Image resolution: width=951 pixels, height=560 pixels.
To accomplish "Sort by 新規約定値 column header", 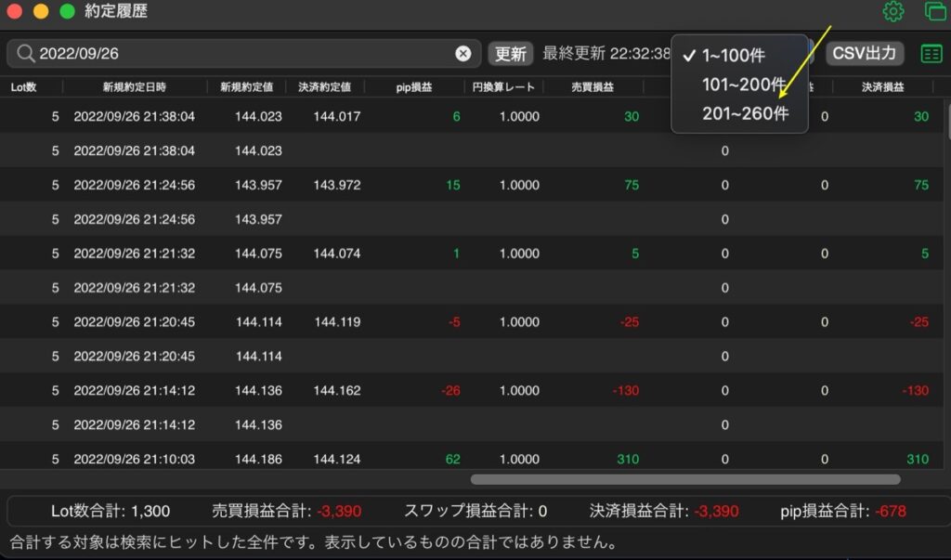I will (x=246, y=87).
